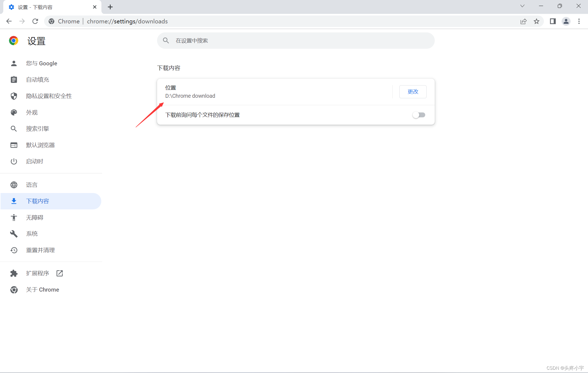Click the globe icon beside 语言
Screen dimensions: 588x373
[14, 185]
